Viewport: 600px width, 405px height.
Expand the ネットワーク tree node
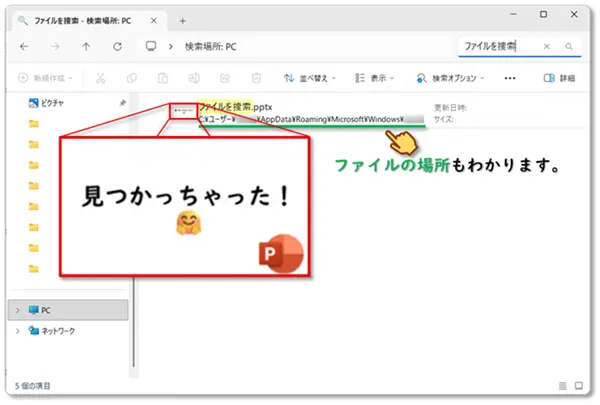point(17,331)
